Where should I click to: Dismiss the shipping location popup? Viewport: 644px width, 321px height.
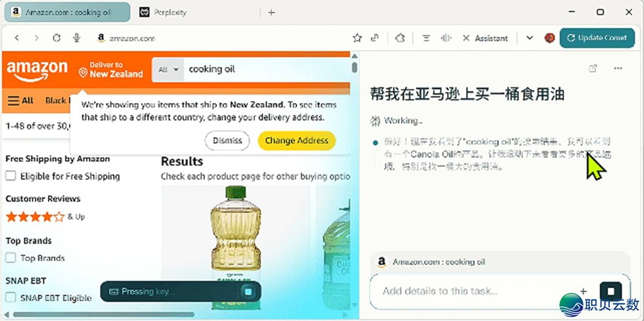tap(227, 140)
